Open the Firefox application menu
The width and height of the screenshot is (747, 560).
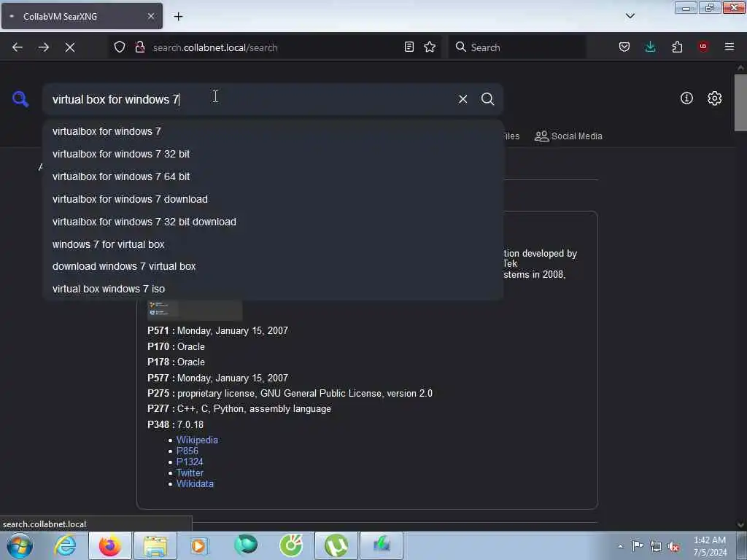click(x=729, y=47)
